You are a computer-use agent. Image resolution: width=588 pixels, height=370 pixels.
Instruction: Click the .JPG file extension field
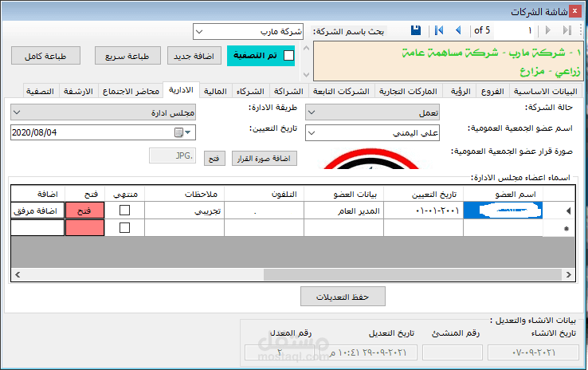click(x=173, y=155)
